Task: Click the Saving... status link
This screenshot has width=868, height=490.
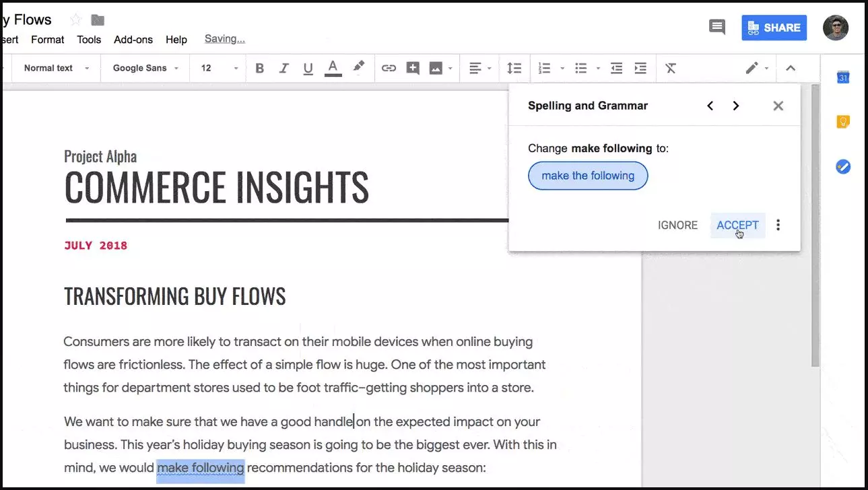Action: click(225, 39)
